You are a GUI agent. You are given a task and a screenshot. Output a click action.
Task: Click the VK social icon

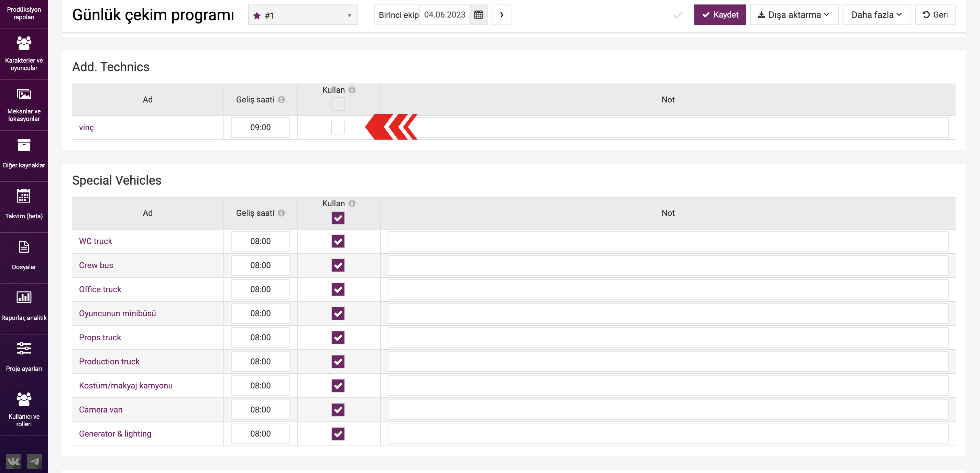(x=13, y=462)
